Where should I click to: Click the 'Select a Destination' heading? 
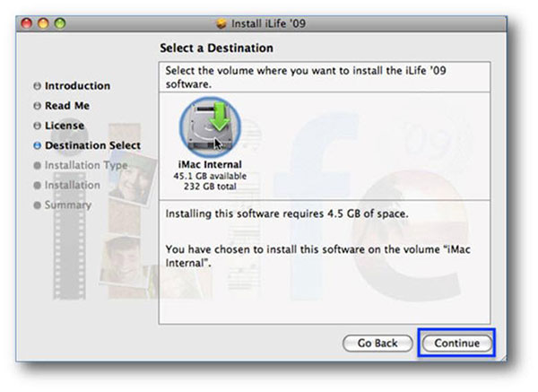coord(216,48)
